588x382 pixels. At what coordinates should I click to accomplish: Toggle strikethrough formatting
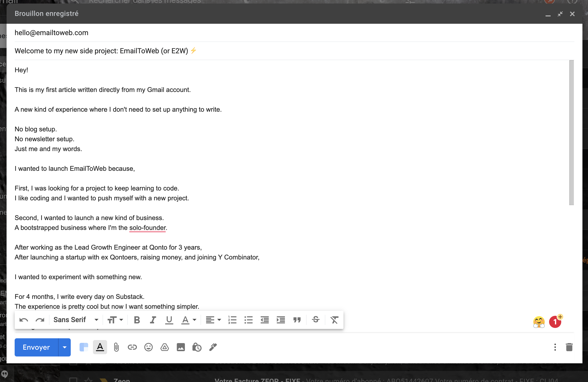(x=315, y=320)
